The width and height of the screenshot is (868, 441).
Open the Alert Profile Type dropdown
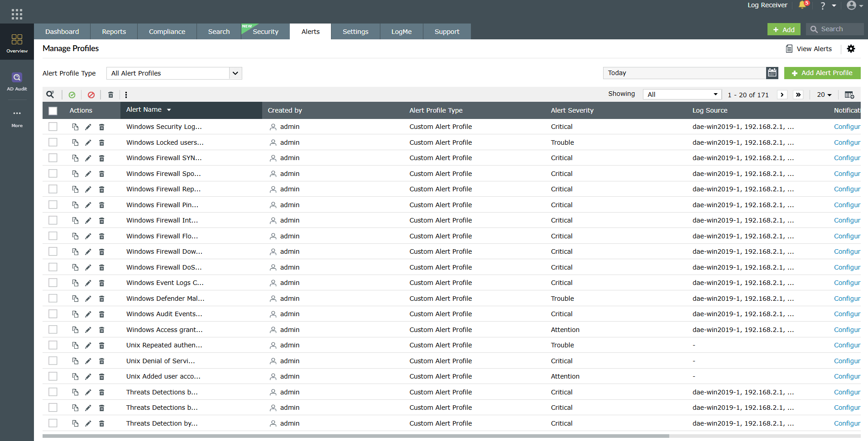tap(174, 73)
